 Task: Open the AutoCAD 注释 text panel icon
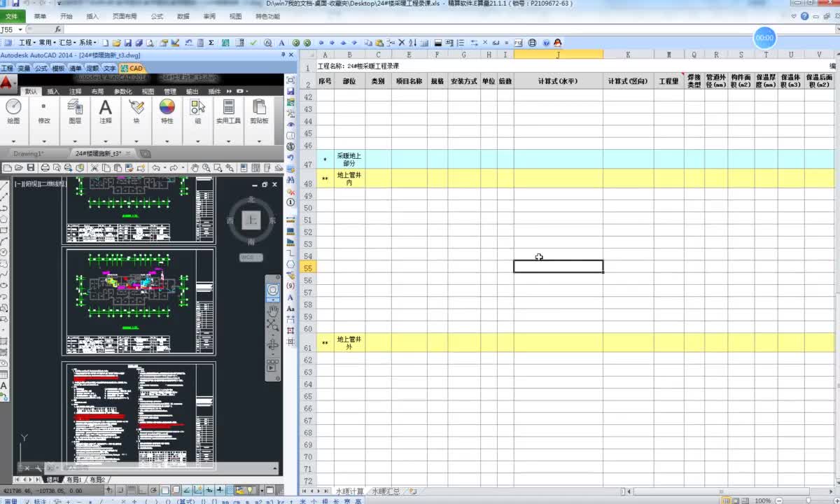pyautogui.click(x=105, y=107)
